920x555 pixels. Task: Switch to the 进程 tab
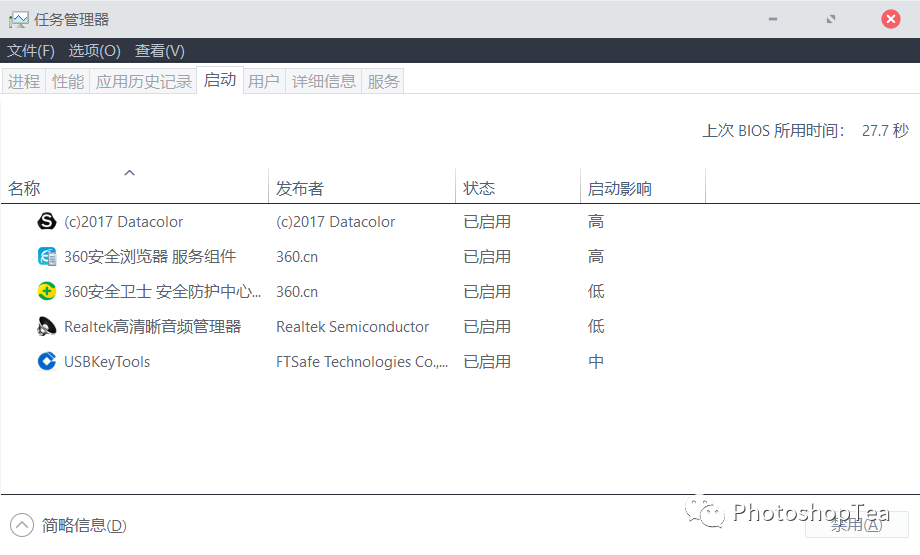(x=24, y=81)
